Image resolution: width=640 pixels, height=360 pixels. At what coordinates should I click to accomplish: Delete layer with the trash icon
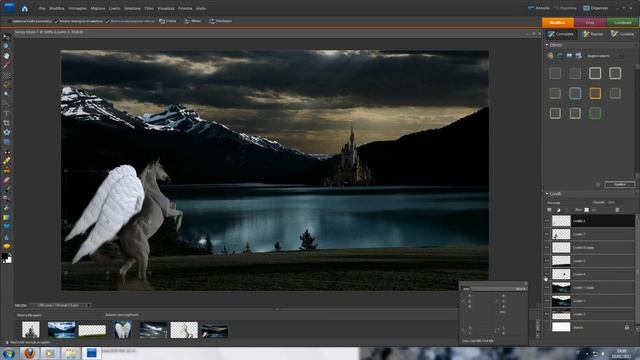coord(617,210)
